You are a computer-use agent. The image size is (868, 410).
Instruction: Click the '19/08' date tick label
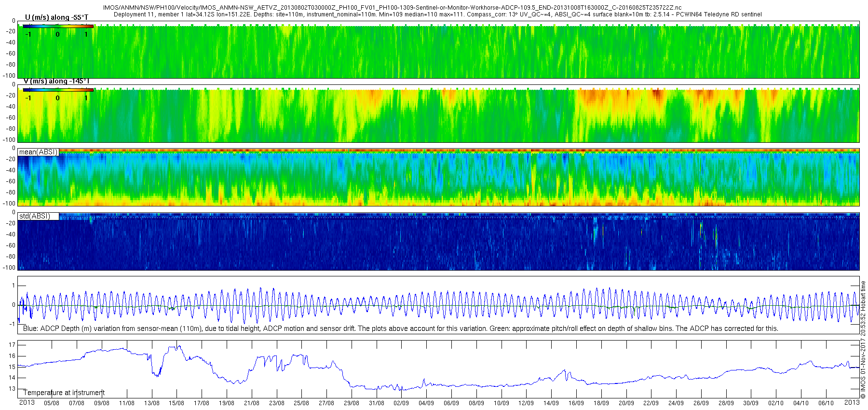pyautogui.click(x=227, y=403)
